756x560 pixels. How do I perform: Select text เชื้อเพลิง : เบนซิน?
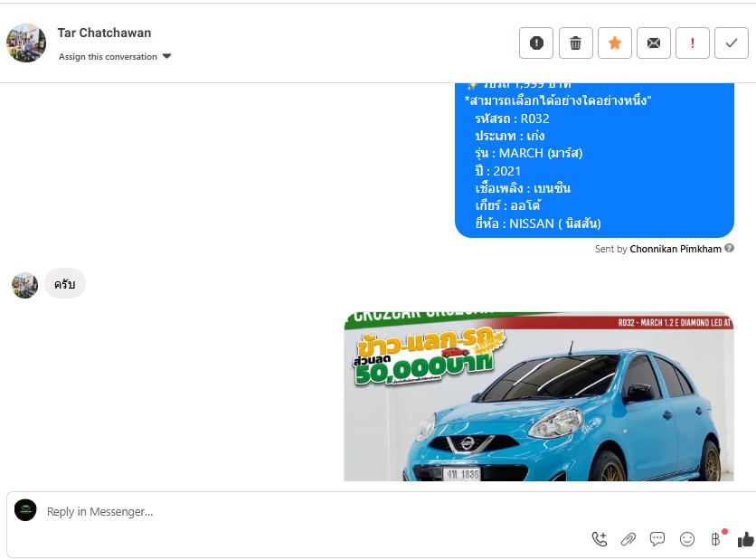523,188
